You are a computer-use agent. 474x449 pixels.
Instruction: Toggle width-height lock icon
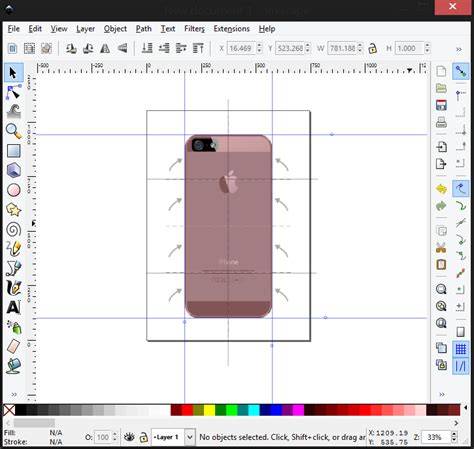click(372, 49)
